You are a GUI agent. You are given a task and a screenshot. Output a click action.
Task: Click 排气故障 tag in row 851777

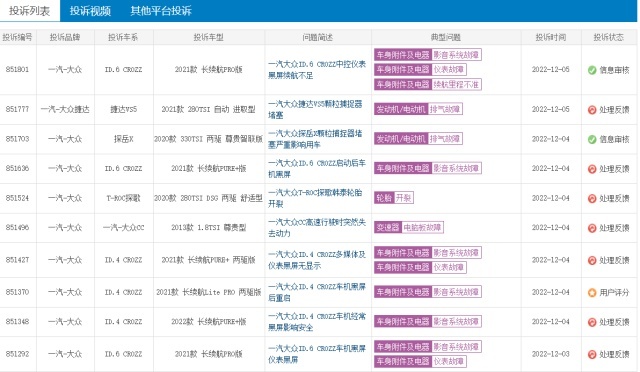click(x=418, y=109)
